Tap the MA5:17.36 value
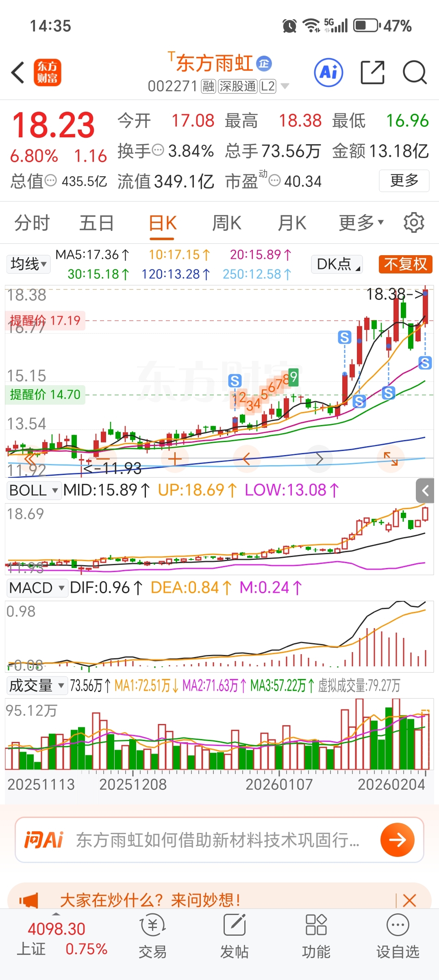This screenshot has width=439, height=980. pyautogui.click(x=92, y=255)
